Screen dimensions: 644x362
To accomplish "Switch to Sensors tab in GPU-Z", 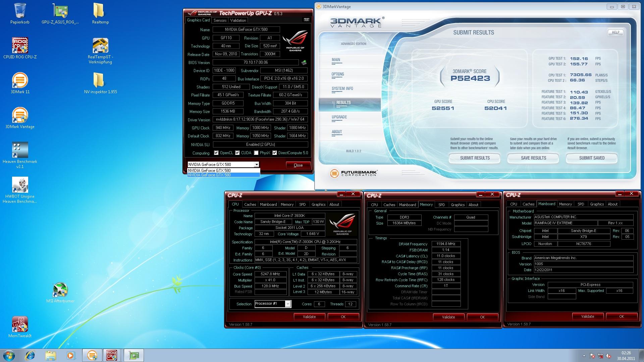I will pyautogui.click(x=220, y=20).
